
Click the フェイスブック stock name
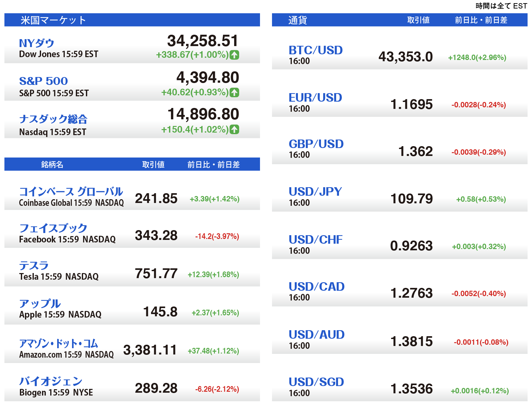point(53,228)
